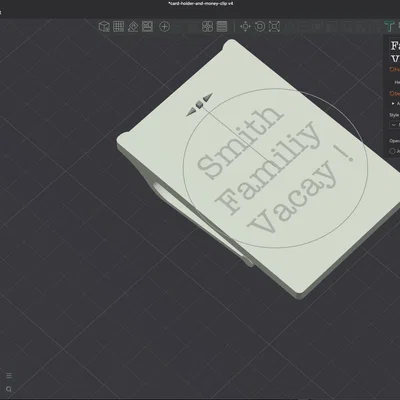Activate the four-arrow move tool

point(245,26)
